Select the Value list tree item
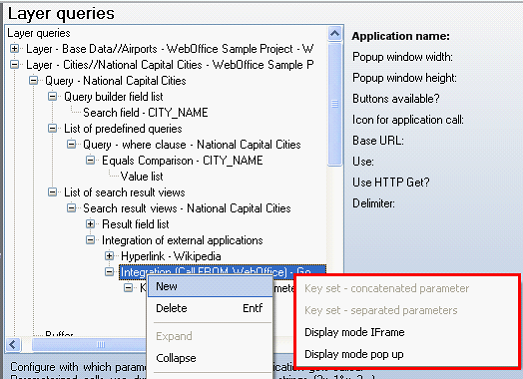This screenshot has height=379, width=523. tap(142, 176)
